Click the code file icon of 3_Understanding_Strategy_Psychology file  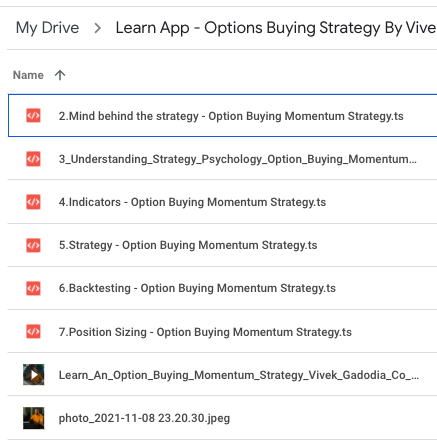(x=33, y=159)
